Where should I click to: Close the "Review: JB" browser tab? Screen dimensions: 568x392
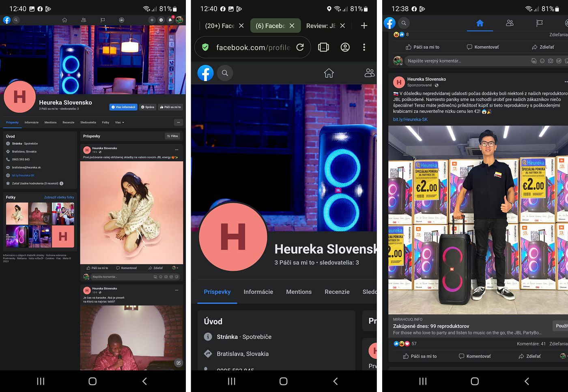tap(342, 26)
